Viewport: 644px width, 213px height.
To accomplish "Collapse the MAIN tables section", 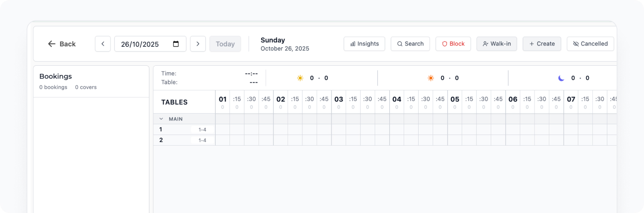I will tap(161, 119).
